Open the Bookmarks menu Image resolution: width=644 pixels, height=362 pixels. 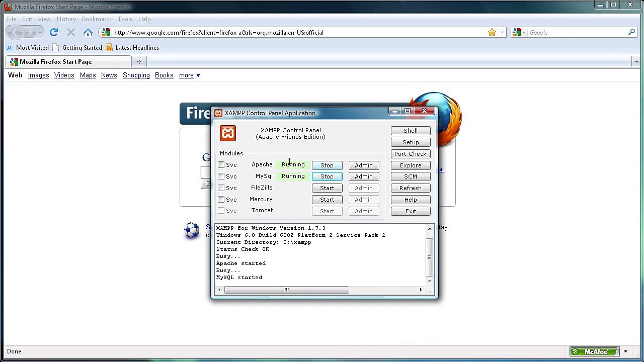click(x=97, y=19)
